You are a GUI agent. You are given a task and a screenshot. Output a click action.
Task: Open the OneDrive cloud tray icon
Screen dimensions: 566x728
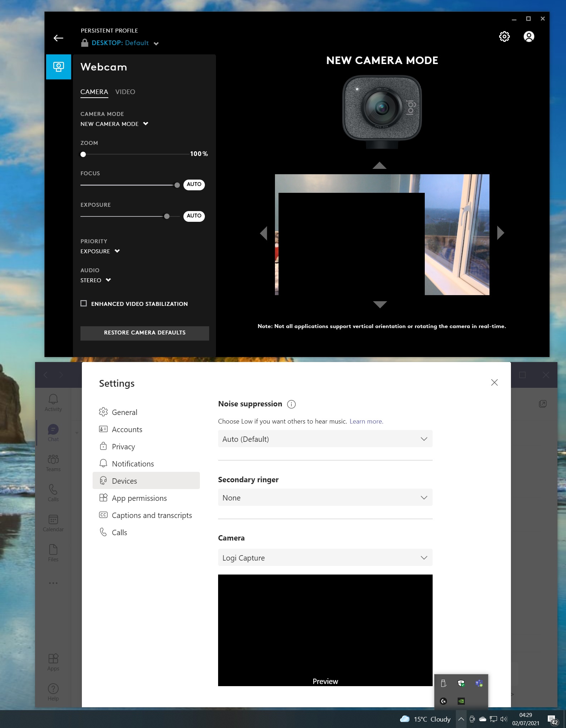(x=483, y=719)
